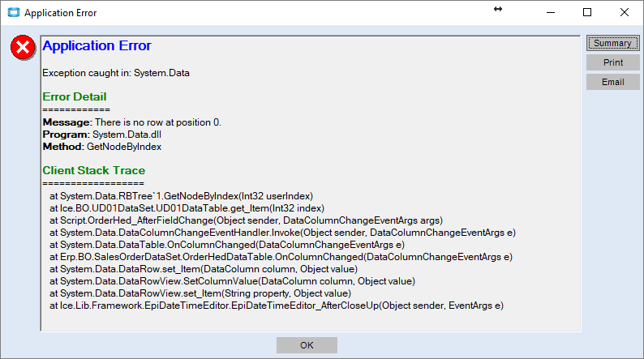Viewport: 644px width, 359px height.
Task: Select the UD01DataTable.get_Item stack line
Action: pyautogui.click(x=187, y=208)
